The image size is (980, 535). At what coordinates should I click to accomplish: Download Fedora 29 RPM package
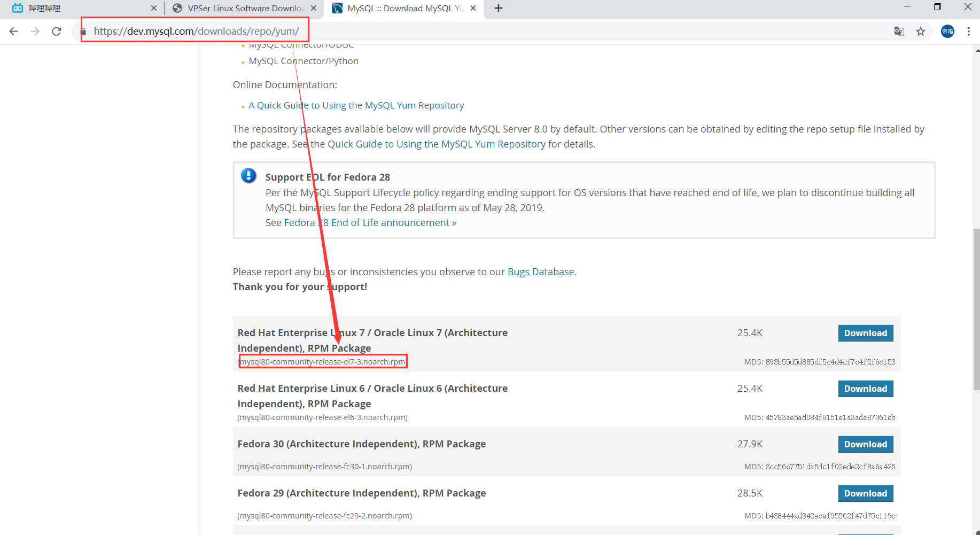[865, 493]
